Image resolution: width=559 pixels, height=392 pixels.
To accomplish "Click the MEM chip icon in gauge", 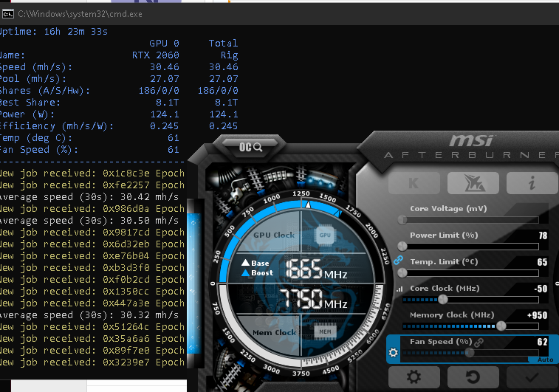I will point(324,333).
